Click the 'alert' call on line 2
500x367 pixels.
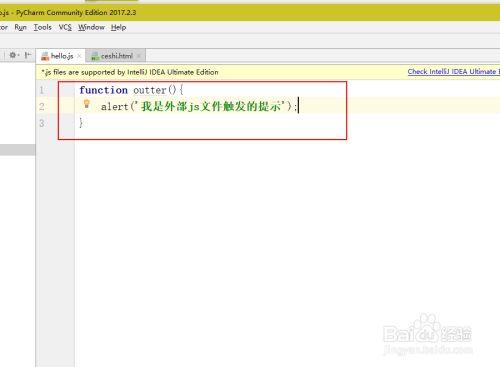pos(115,107)
